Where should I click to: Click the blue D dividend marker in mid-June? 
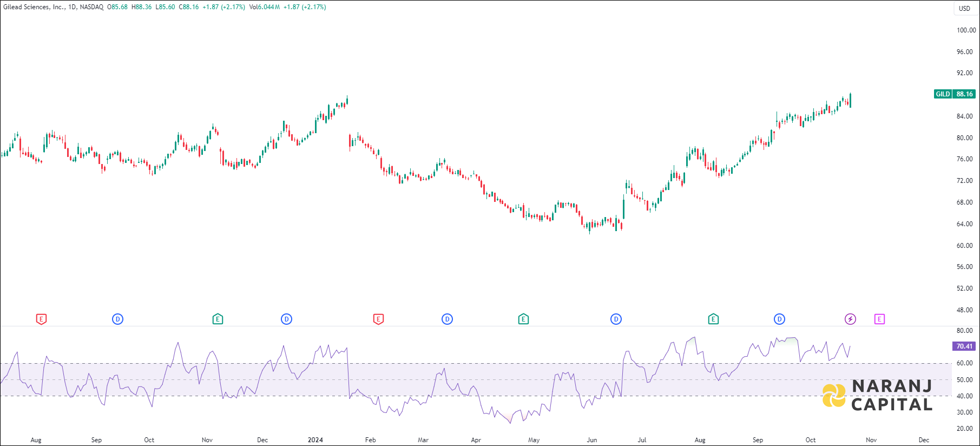point(616,319)
